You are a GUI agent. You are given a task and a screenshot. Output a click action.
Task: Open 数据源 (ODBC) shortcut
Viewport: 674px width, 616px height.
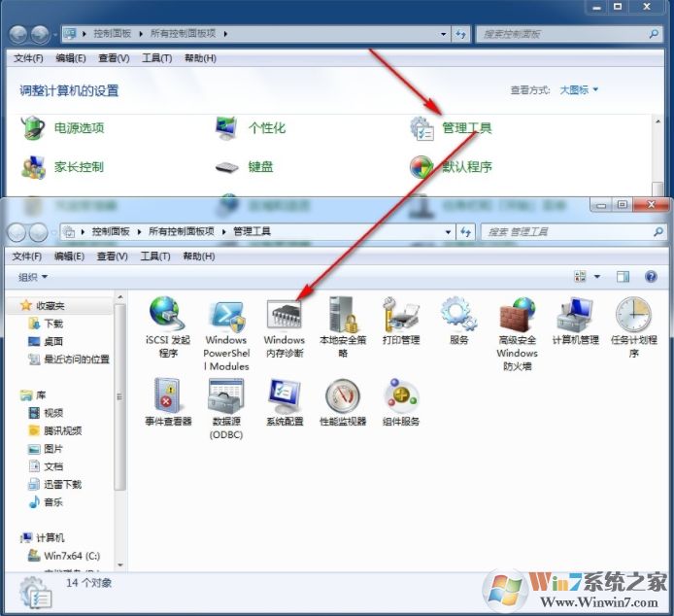[x=226, y=409]
